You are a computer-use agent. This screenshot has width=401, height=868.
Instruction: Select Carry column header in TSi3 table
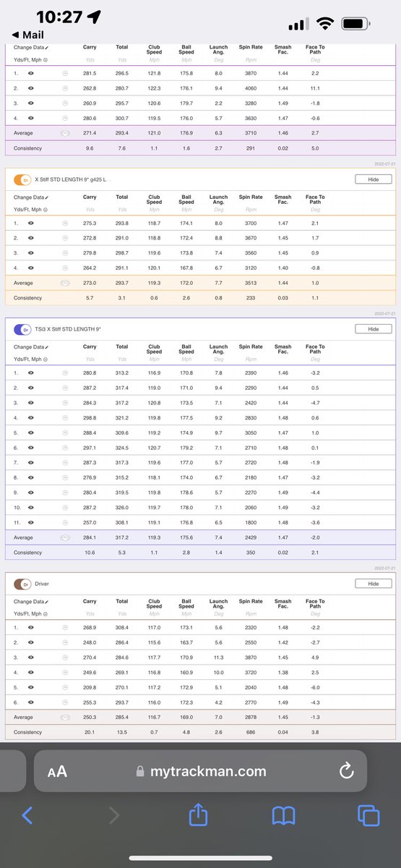pos(90,346)
